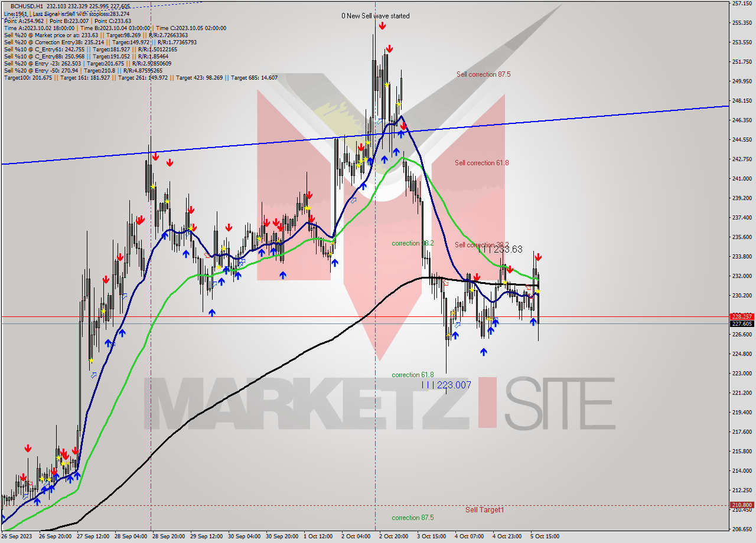This screenshot has width=756, height=543.
Task: Click 'Sell %20 @ Correction Entry38' line
Action: 100,42
